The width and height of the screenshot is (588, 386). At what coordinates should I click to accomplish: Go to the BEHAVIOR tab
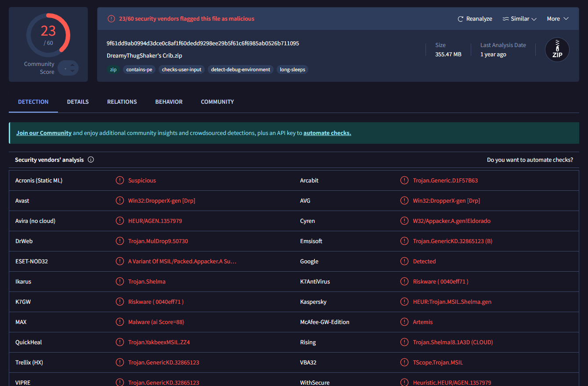(169, 102)
